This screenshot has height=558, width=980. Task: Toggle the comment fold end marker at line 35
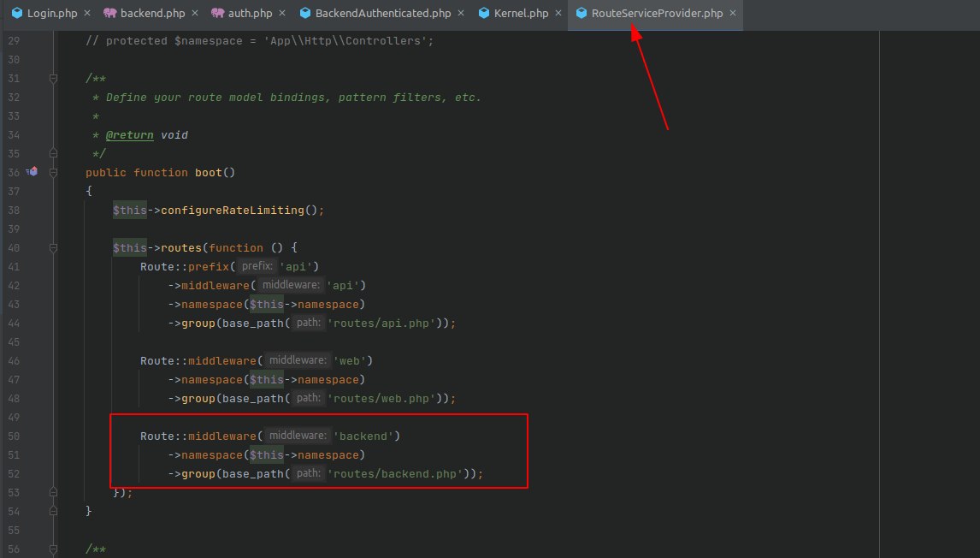pos(54,154)
